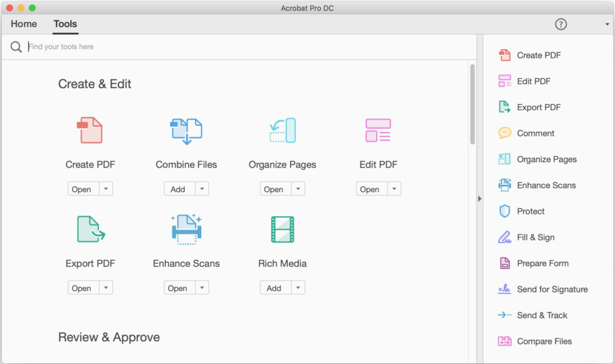Expand dropdown arrow beside Enhance Scans Open
Image resolution: width=615 pixels, height=364 pixels.
pyautogui.click(x=202, y=288)
